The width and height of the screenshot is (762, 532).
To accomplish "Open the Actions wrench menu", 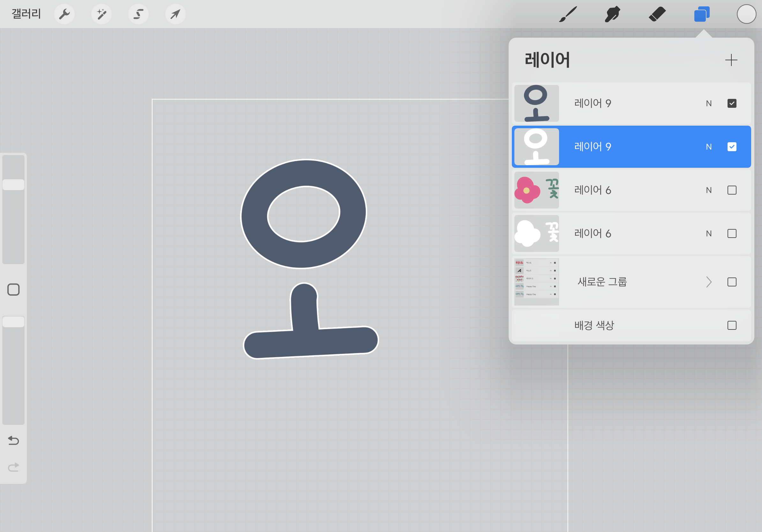I will coord(64,14).
